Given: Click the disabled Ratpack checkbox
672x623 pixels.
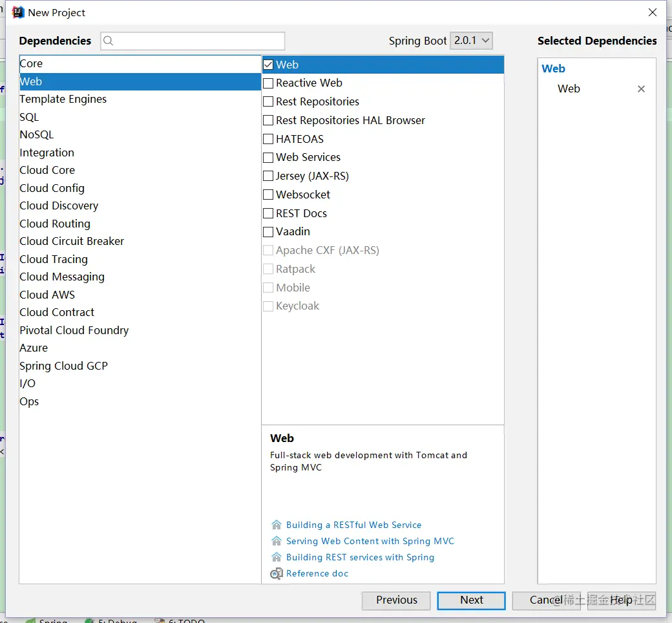Looking at the screenshot, I should tap(268, 269).
